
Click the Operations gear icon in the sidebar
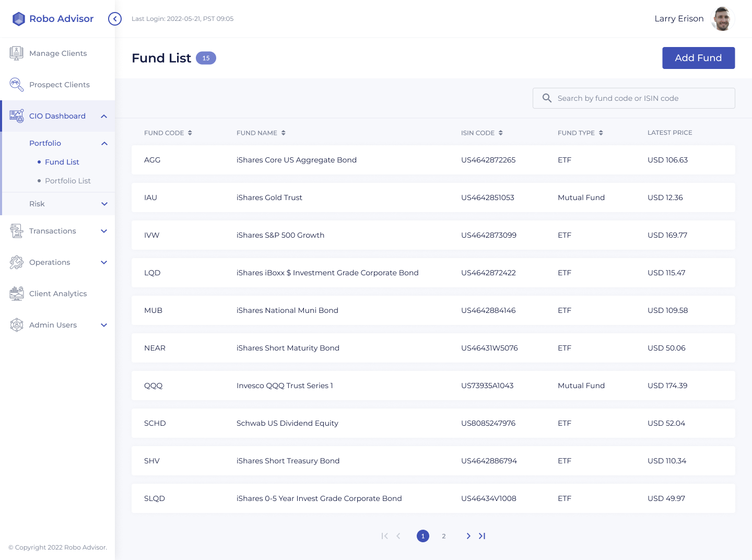click(x=16, y=262)
